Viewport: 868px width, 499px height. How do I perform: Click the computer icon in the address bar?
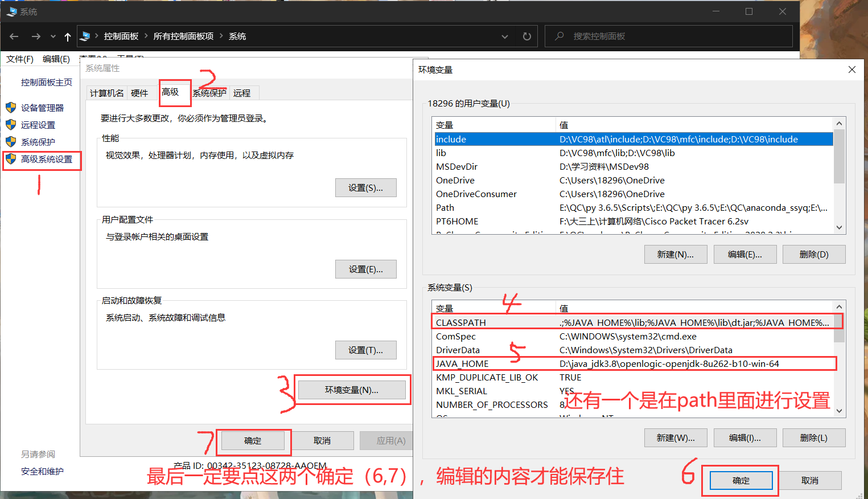tap(85, 36)
